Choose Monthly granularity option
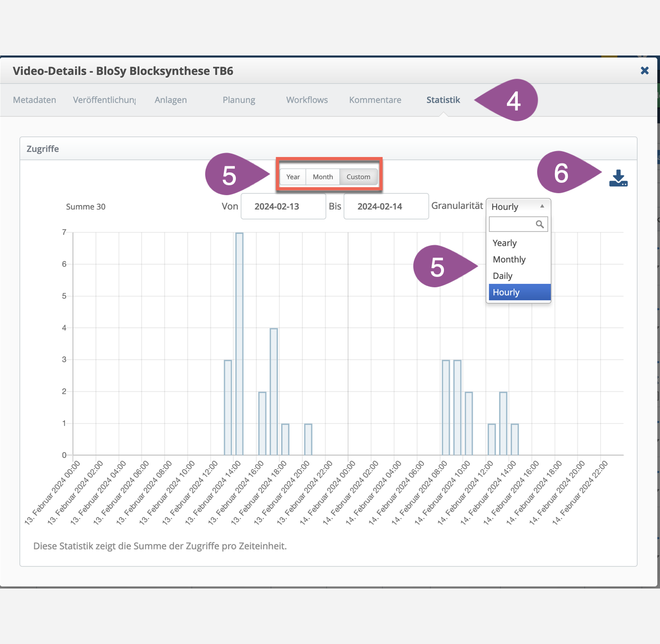Image resolution: width=660 pixels, height=644 pixels. 509,260
